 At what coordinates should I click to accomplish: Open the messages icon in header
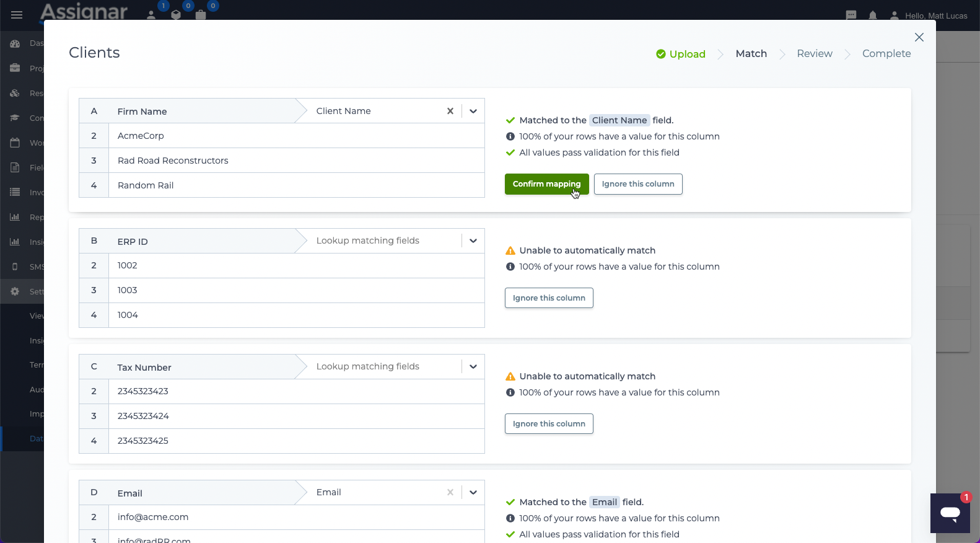click(x=851, y=15)
